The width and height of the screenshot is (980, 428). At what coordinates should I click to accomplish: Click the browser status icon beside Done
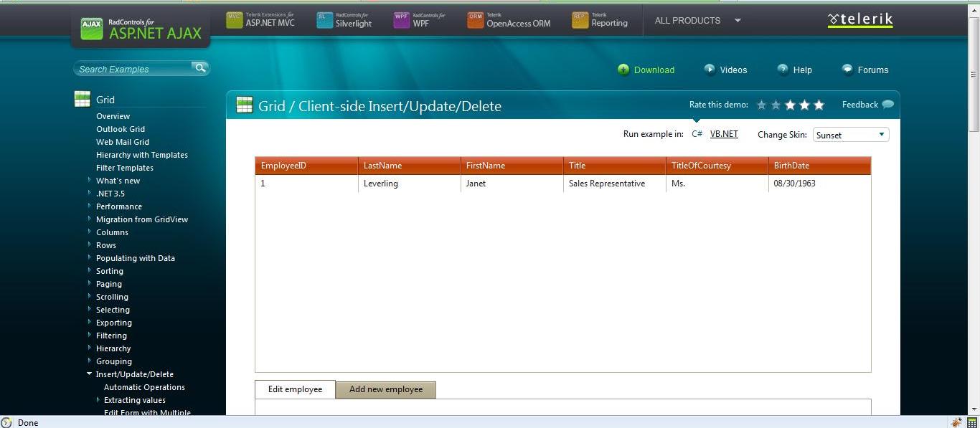[x=6, y=422]
